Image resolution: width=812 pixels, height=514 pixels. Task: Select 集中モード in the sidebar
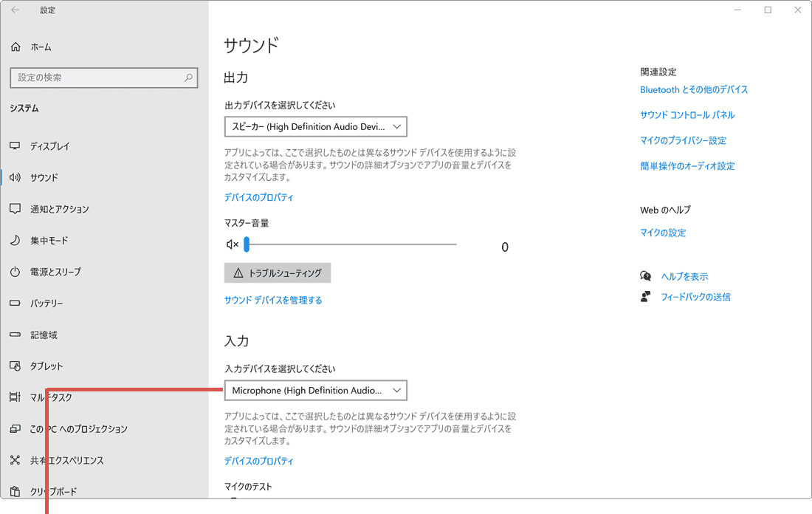[15, 240]
